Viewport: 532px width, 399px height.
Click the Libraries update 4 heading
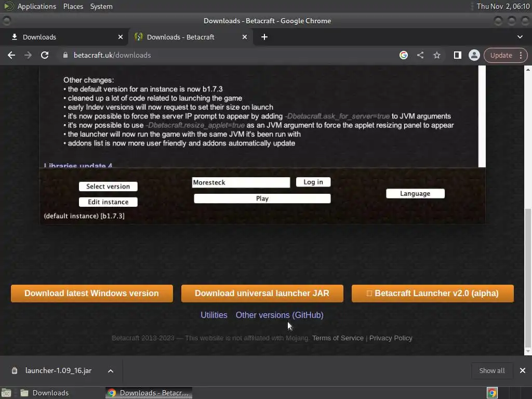pos(78,166)
